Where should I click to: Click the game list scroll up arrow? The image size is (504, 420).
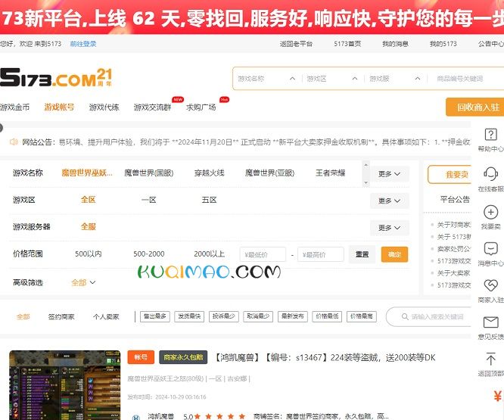click(366, 165)
